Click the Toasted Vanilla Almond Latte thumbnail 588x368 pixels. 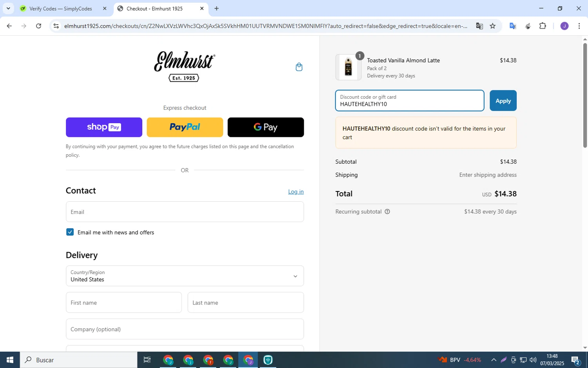pos(348,67)
